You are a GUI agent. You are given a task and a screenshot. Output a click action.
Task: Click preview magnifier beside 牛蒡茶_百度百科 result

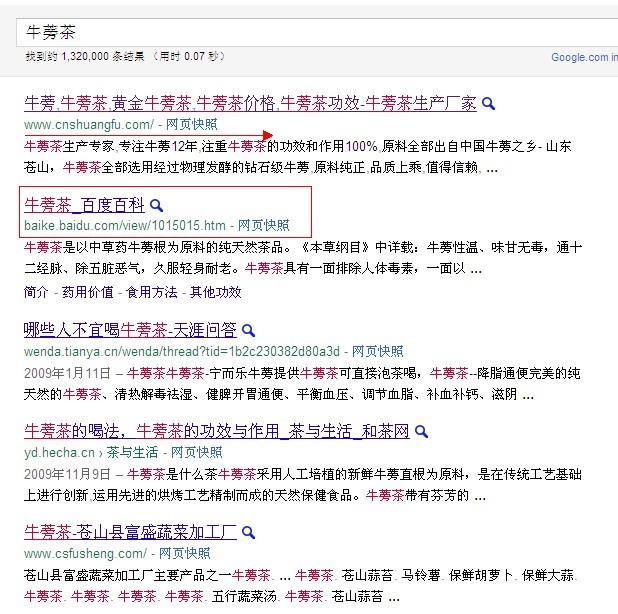pos(156,205)
